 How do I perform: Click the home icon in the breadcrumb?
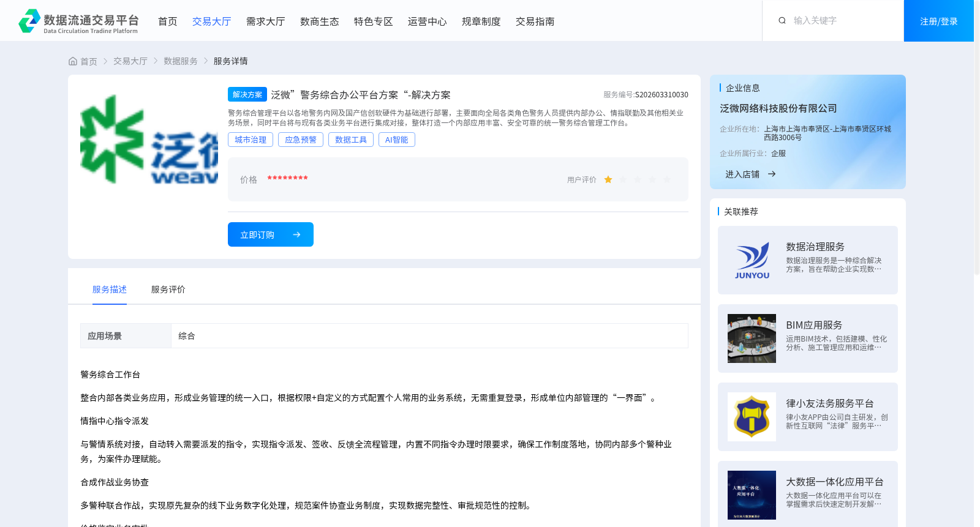73,61
